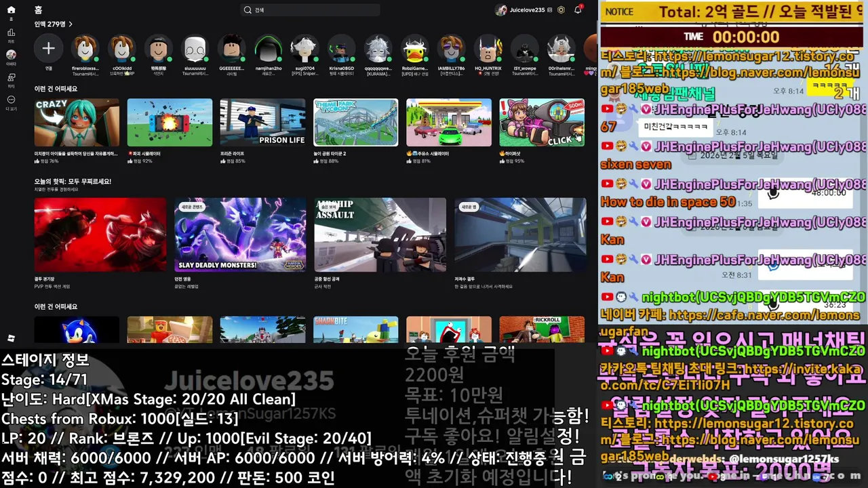Open the Rickroll game thumbnail
Image resolution: width=868 pixels, height=488 pixels.
click(542, 329)
